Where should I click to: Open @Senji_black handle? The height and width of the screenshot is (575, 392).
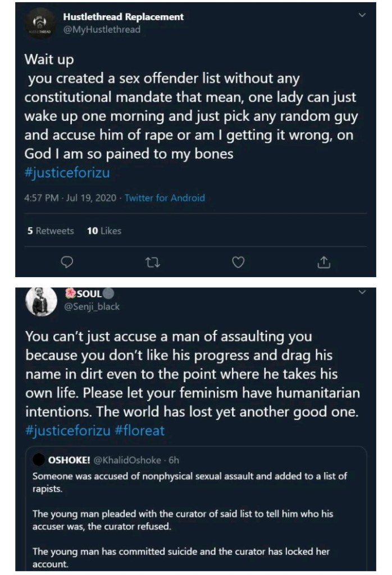point(92,306)
